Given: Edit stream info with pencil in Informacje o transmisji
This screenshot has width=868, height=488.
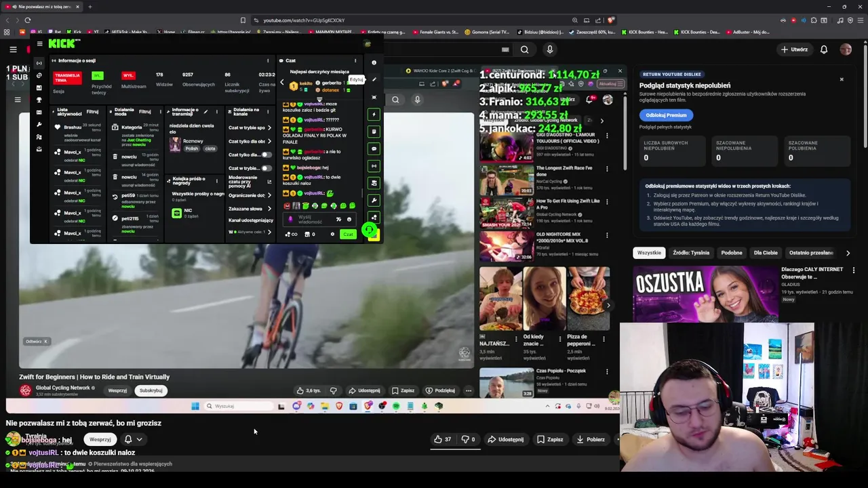Looking at the screenshot, I should pyautogui.click(x=205, y=112).
